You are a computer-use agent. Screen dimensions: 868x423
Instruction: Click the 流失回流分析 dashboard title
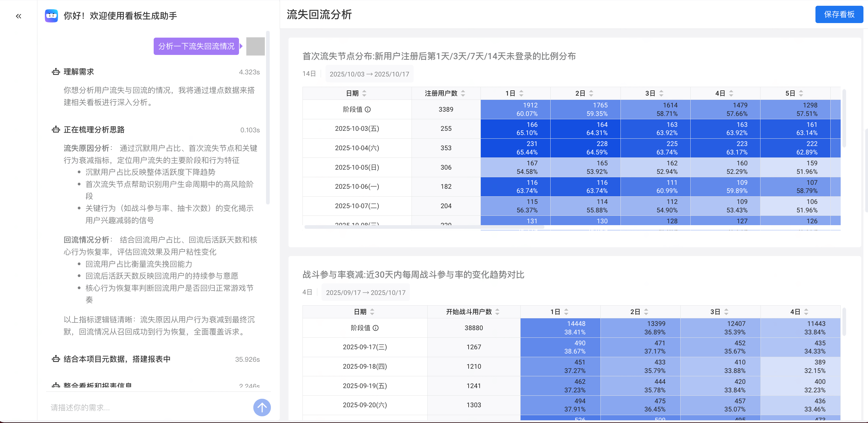point(319,15)
